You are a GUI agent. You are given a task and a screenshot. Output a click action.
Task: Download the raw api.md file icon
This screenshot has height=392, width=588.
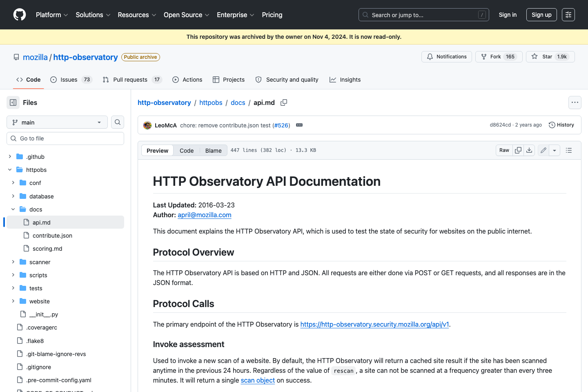[x=529, y=150]
